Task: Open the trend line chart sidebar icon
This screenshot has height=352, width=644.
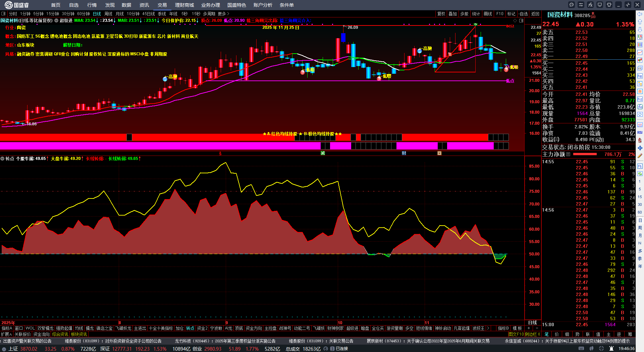Action: click(x=640, y=52)
